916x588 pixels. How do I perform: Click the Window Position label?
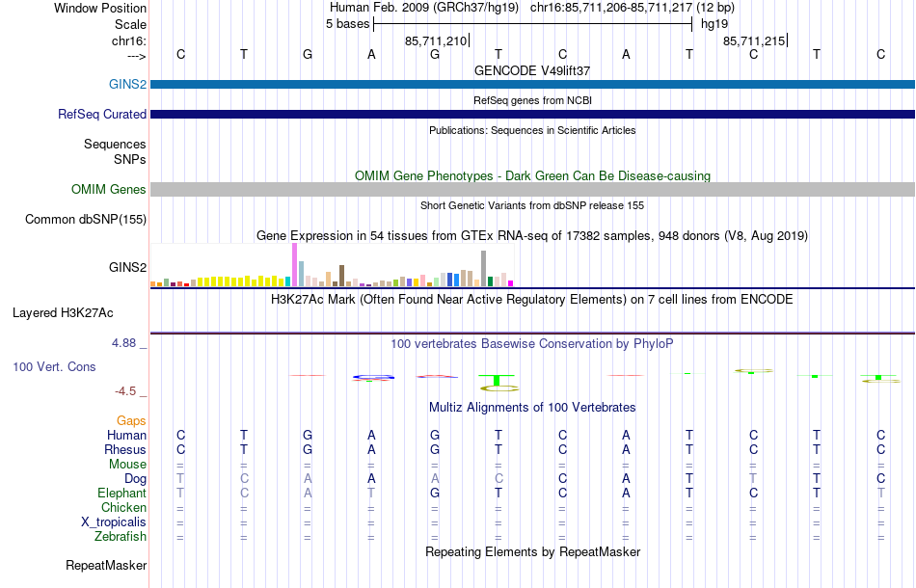[x=100, y=8]
